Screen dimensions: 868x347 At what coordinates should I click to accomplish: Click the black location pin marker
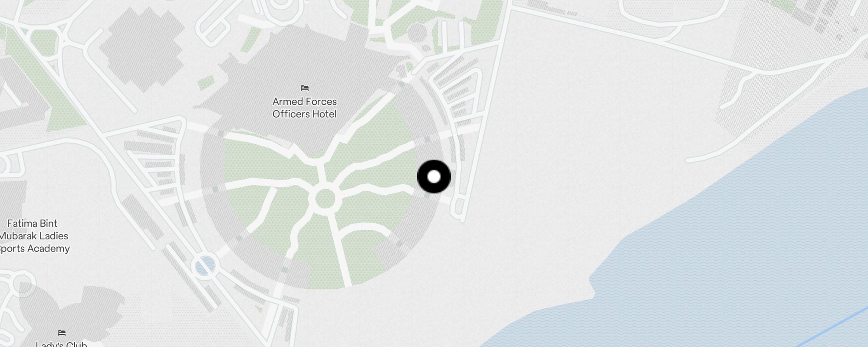pyautogui.click(x=434, y=177)
